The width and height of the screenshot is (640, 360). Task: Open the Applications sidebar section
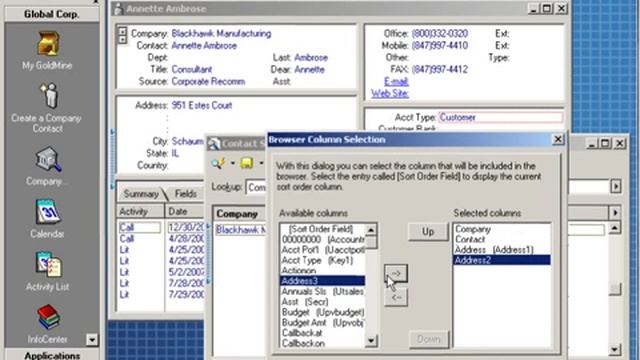point(52,355)
